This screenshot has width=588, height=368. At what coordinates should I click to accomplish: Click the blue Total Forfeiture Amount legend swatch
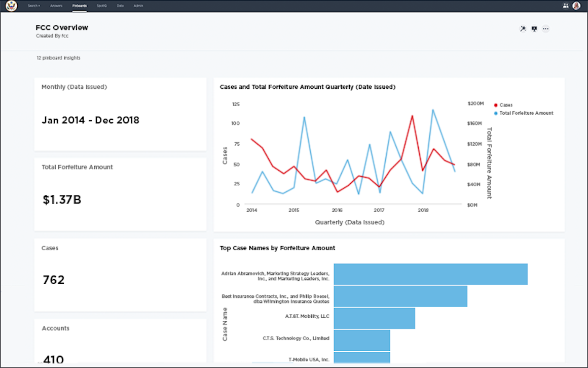pos(496,113)
